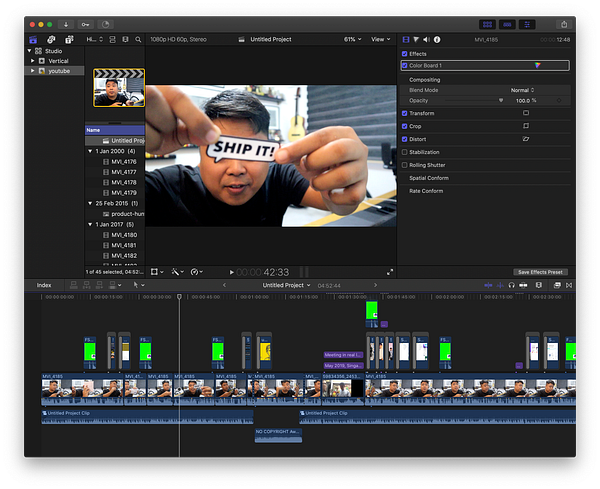Viewport: 600px width, 489px height.
Task: Go forward in timeline history arrow
Action: click(x=375, y=285)
